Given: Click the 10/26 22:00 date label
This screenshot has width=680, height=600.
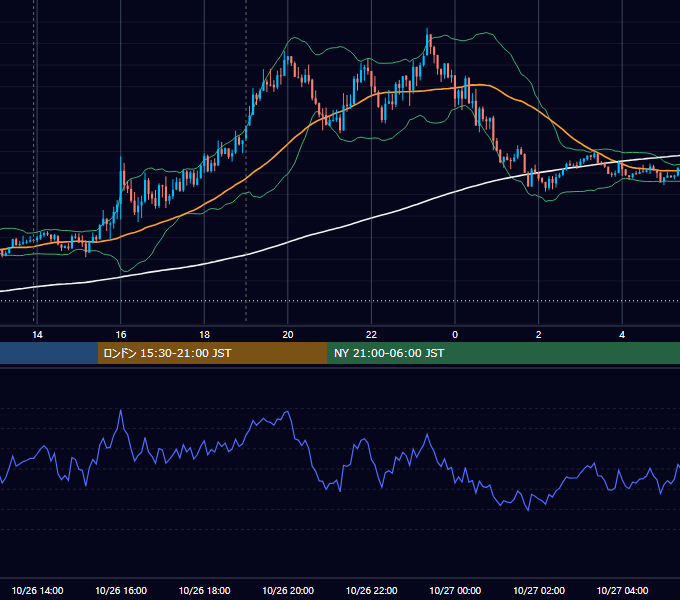Looking at the screenshot, I should pyautogui.click(x=371, y=590).
